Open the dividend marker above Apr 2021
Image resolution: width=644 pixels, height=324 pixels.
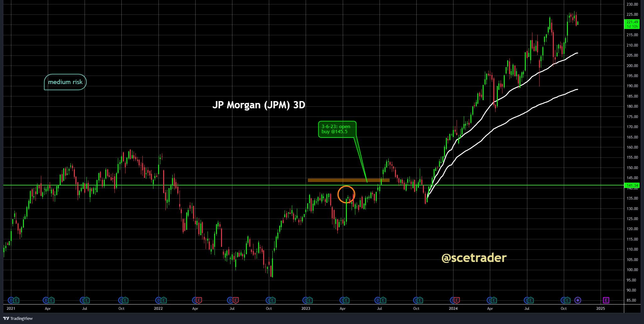[46, 300]
